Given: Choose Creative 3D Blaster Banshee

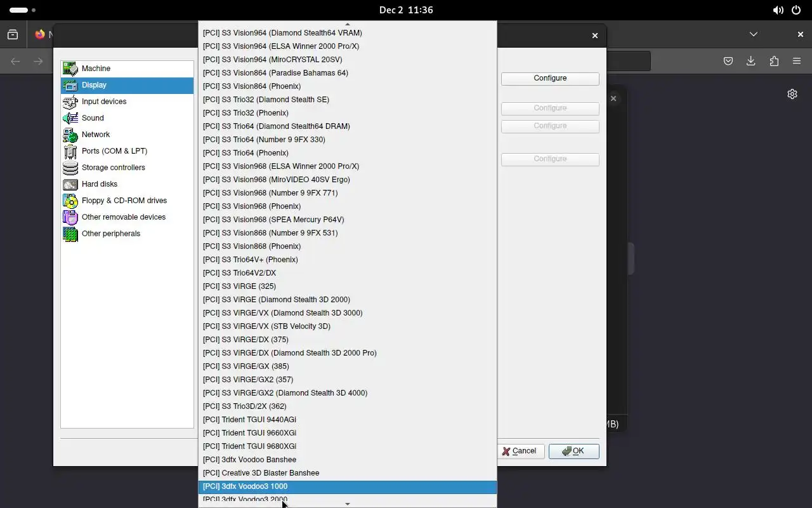Looking at the screenshot, I should [x=347, y=473].
